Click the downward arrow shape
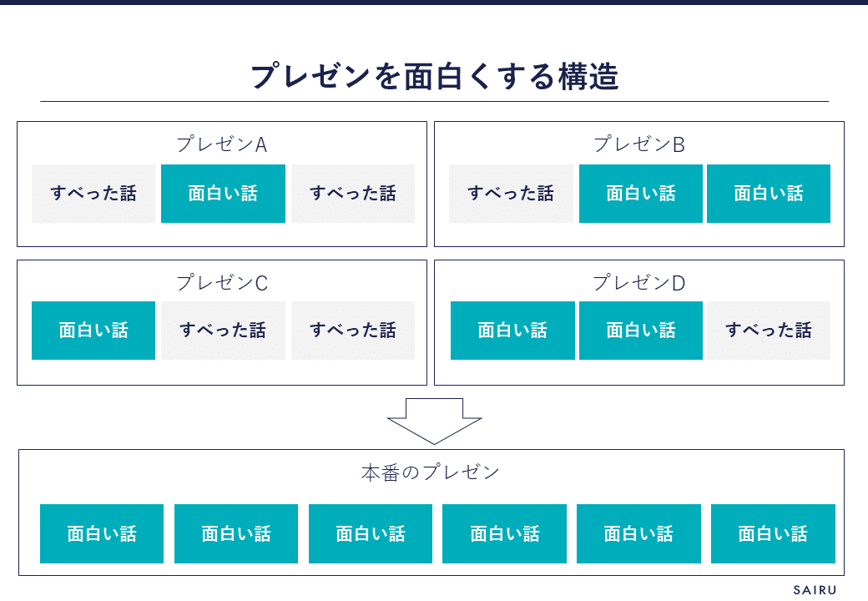Image resolution: width=868 pixels, height=601 pixels. coord(434,420)
